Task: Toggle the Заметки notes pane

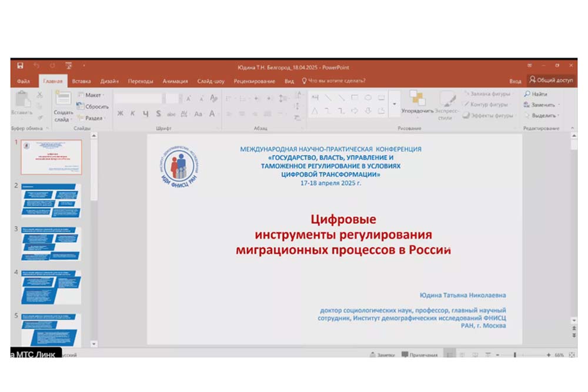Action: (382, 355)
